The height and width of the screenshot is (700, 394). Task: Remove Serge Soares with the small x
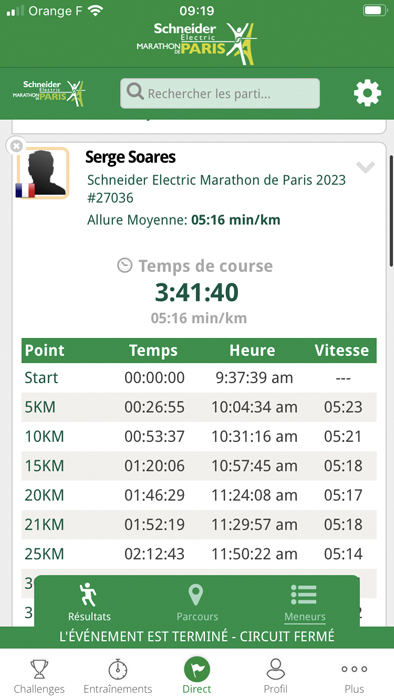point(17,146)
